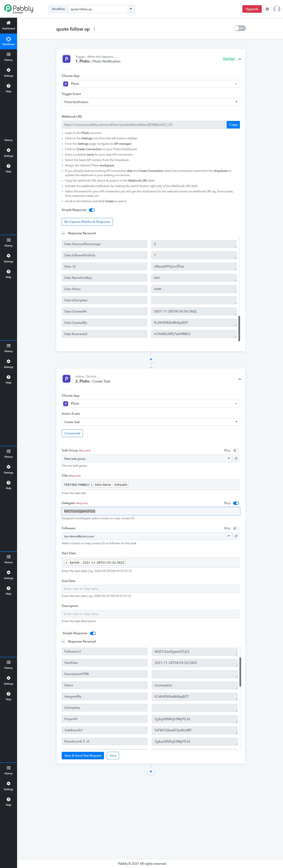Click the Free Task badge
283x868 pixels.
point(229,59)
